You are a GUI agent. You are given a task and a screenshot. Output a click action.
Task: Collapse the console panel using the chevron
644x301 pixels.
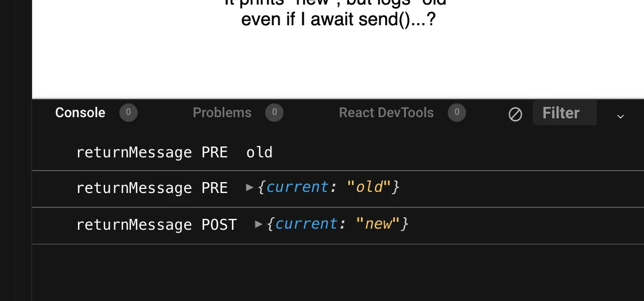pyautogui.click(x=620, y=117)
